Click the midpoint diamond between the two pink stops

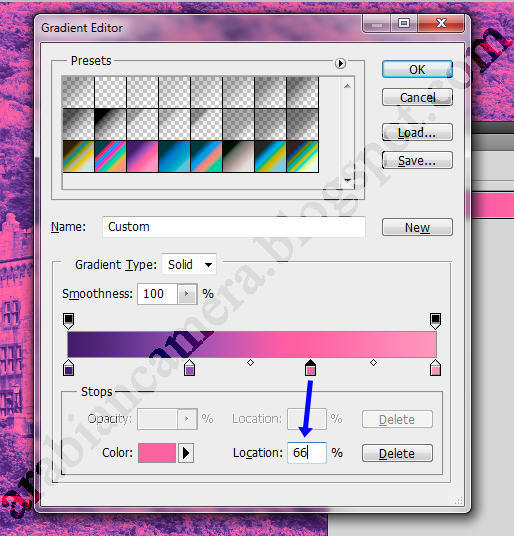373,362
